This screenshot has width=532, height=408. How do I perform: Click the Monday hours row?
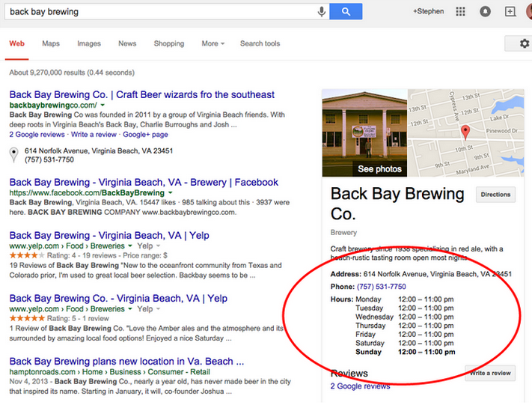[x=404, y=299]
